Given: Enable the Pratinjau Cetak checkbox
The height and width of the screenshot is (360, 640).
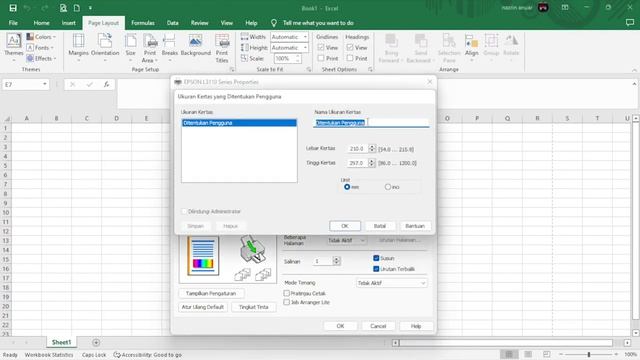Looking at the screenshot, I should click(287, 293).
